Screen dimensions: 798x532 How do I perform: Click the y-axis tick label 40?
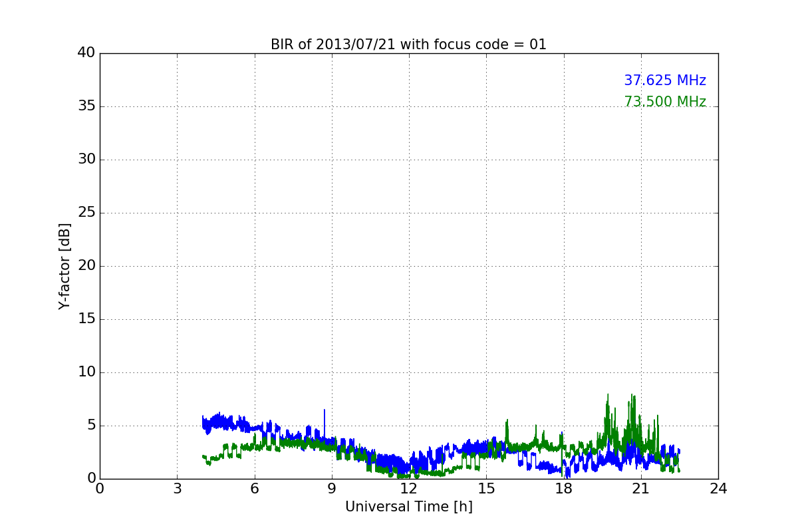point(86,53)
